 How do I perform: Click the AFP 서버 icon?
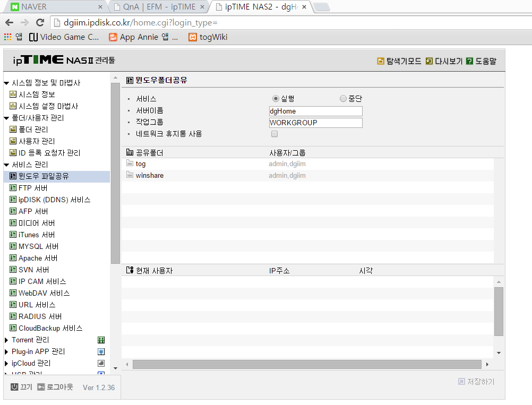coord(13,211)
